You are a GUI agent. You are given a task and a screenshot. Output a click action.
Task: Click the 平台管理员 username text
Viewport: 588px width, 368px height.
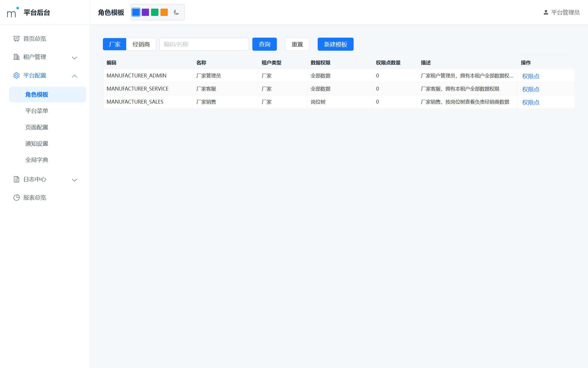[565, 13]
